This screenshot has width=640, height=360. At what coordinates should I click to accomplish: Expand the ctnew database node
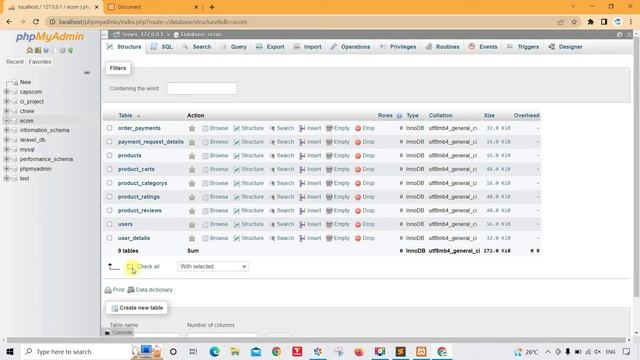pyautogui.click(x=7, y=111)
